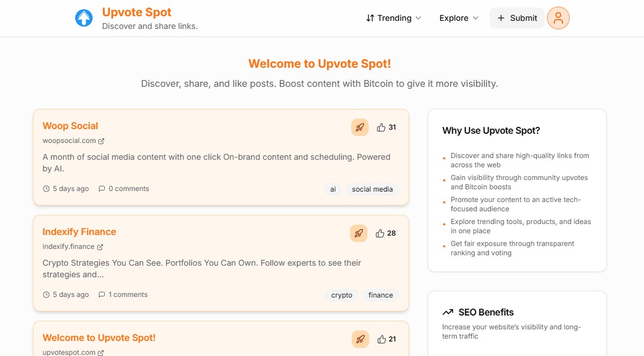
Task: Thumbs-up the Welcome to Upvote Spot post
Action: tap(381, 339)
